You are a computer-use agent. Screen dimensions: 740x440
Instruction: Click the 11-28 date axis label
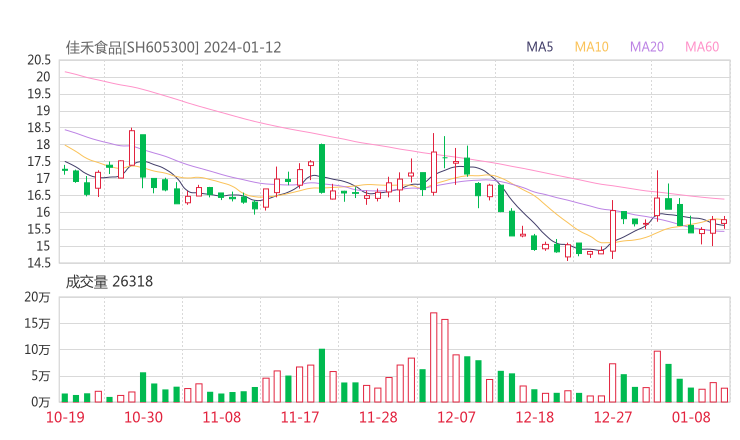[378, 417]
